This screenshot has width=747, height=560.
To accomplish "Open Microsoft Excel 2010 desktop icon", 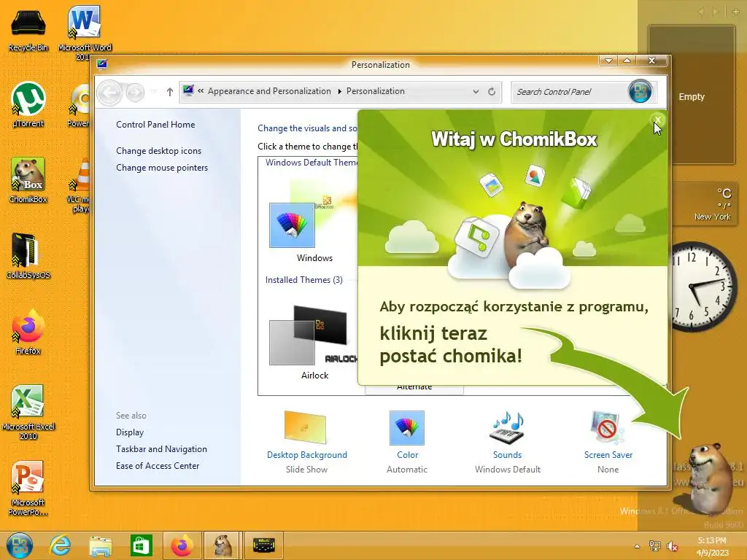I will pos(28,412).
